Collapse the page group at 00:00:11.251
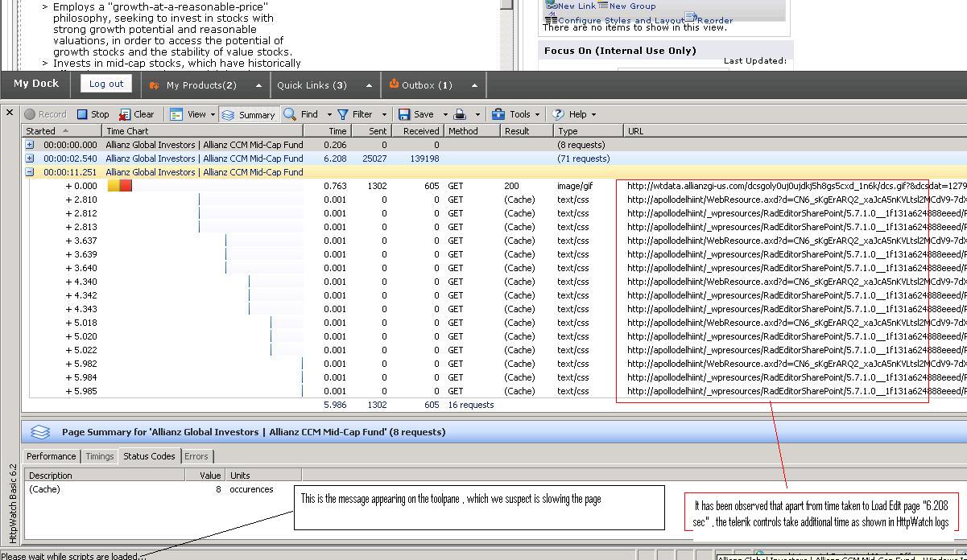This screenshot has height=560, width=967. pyautogui.click(x=30, y=172)
